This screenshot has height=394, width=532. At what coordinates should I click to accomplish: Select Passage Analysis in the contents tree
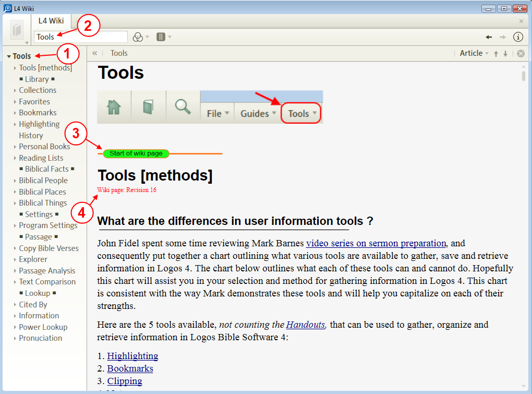[47, 270]
